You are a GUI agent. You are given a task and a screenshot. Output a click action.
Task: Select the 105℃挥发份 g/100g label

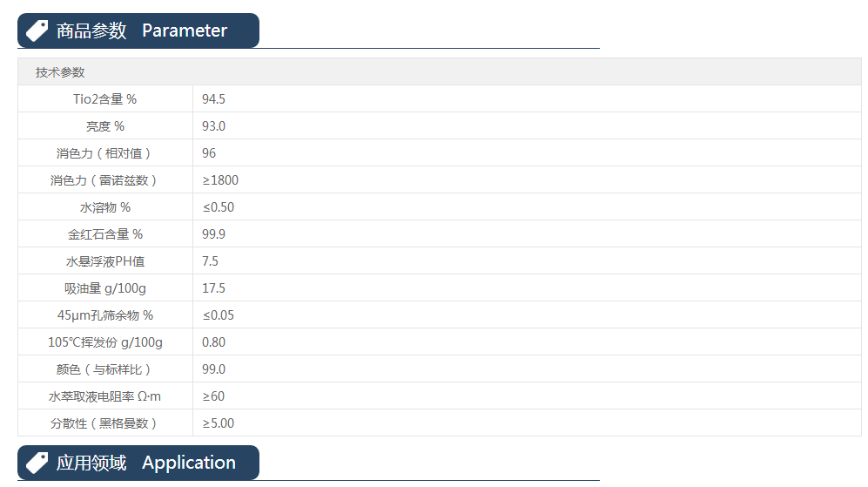point(104,342)
